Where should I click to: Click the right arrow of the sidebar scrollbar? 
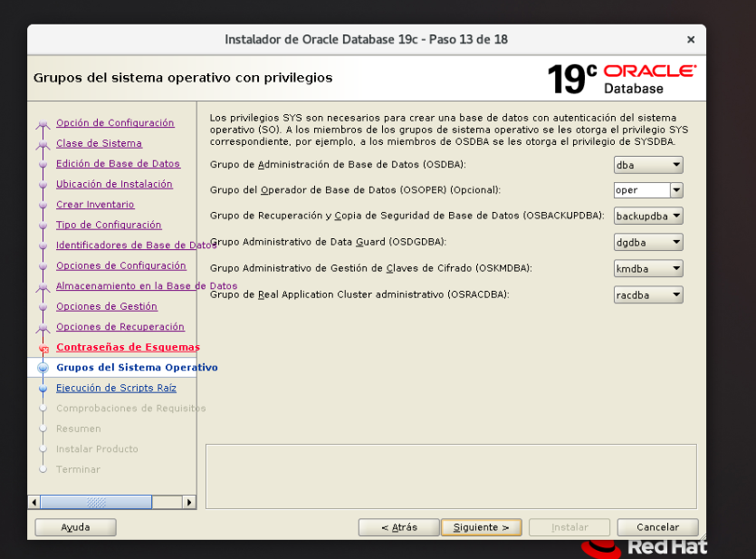coord(189,501)
